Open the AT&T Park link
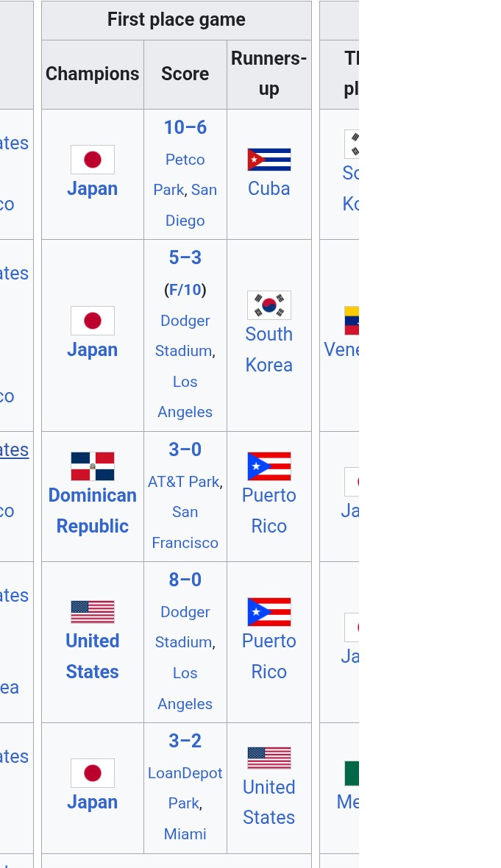The image size is (501, 868). [x=183, y=482]
